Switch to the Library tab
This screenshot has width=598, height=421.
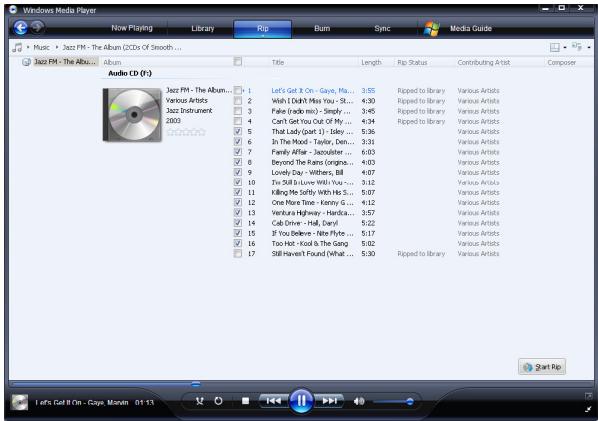pyautogui.click(x=203, y=28)
